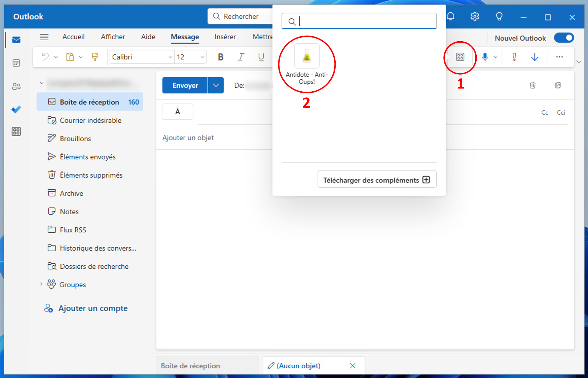The image size is (588, 378).
Task: Open the Envoyer send options dropdown arrow
Action: (216, 85)
